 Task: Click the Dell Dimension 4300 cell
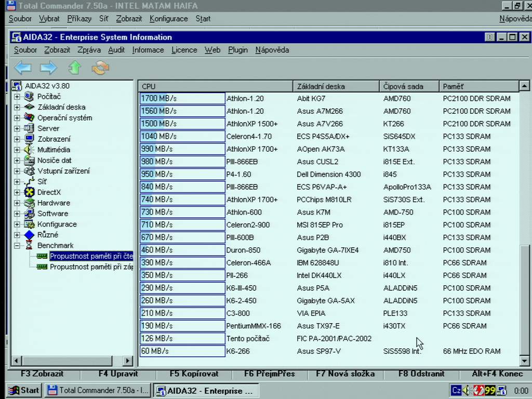click(328, 175)
